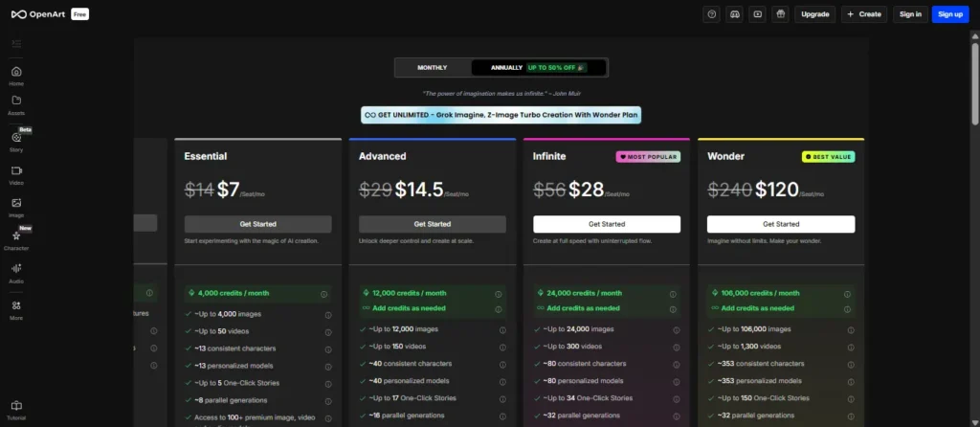The height and width of the screenshot is (427, 980).
Task: Switch billing to Annually
Action: [x=539, y=68]
